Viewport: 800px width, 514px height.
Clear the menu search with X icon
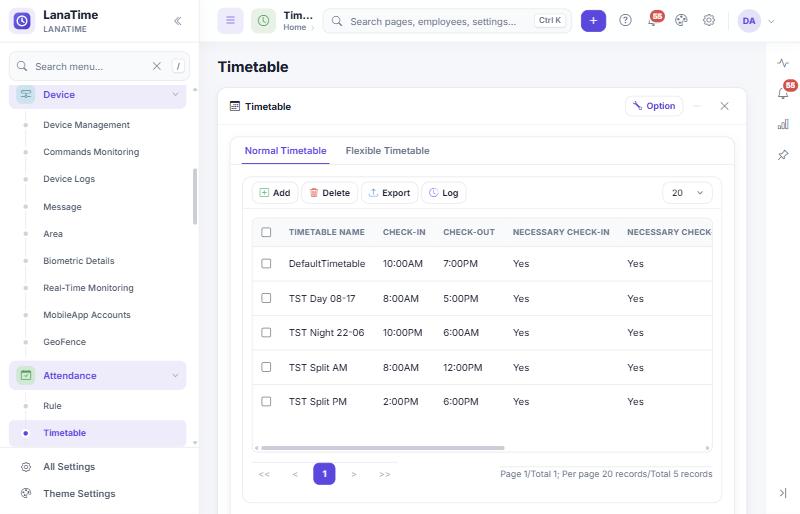[157, 66]
